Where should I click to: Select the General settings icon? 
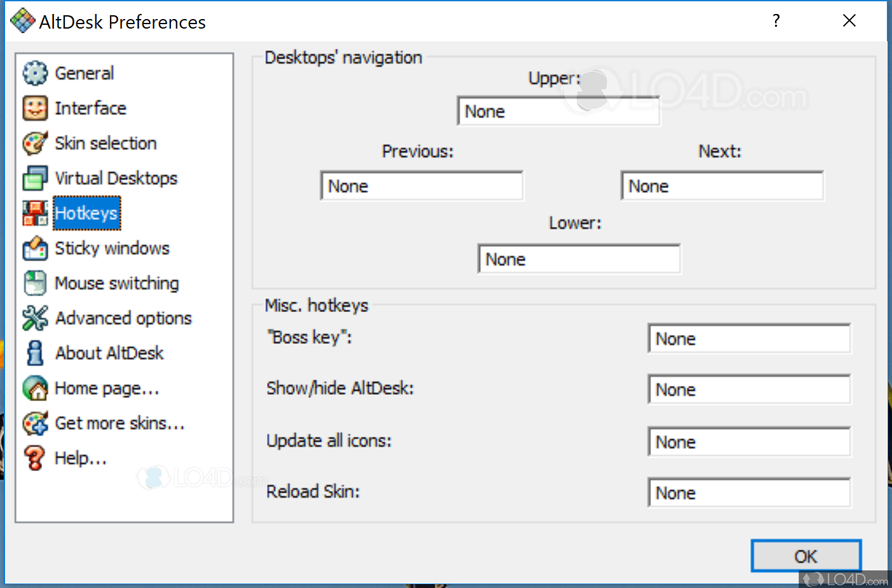pos(35,73)
